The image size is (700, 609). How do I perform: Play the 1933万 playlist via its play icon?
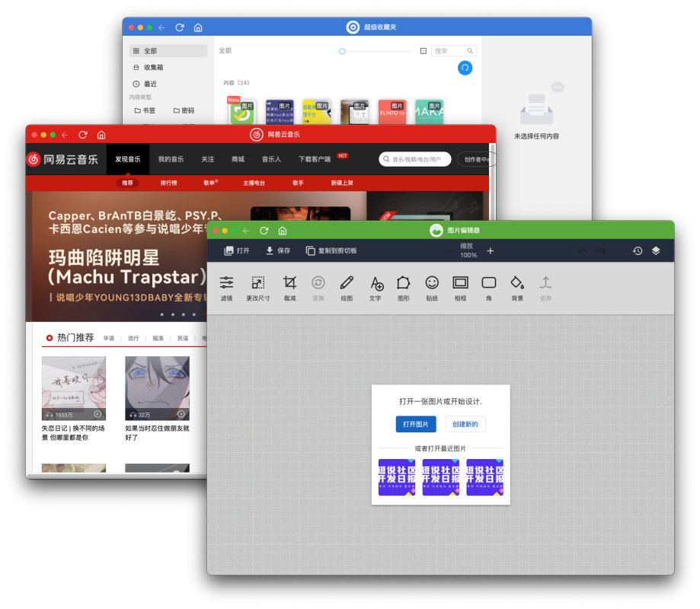(x=97, y=414)
